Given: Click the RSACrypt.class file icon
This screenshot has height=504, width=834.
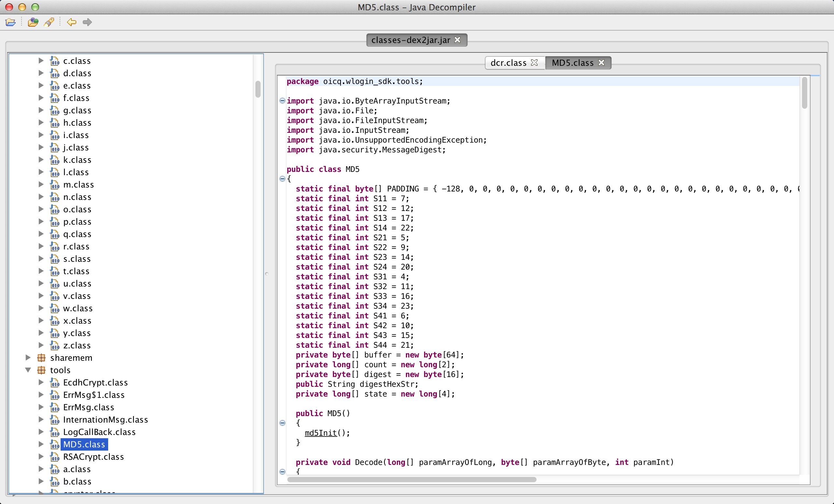Looking at the screenshot, I should click(x=54, y=457).
